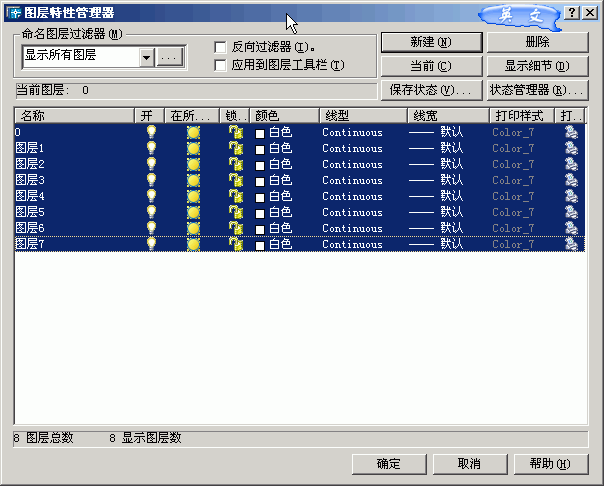Click 图层7 printer plot icon
Screen dimensions: 604x486
click(x=572, y=244)
